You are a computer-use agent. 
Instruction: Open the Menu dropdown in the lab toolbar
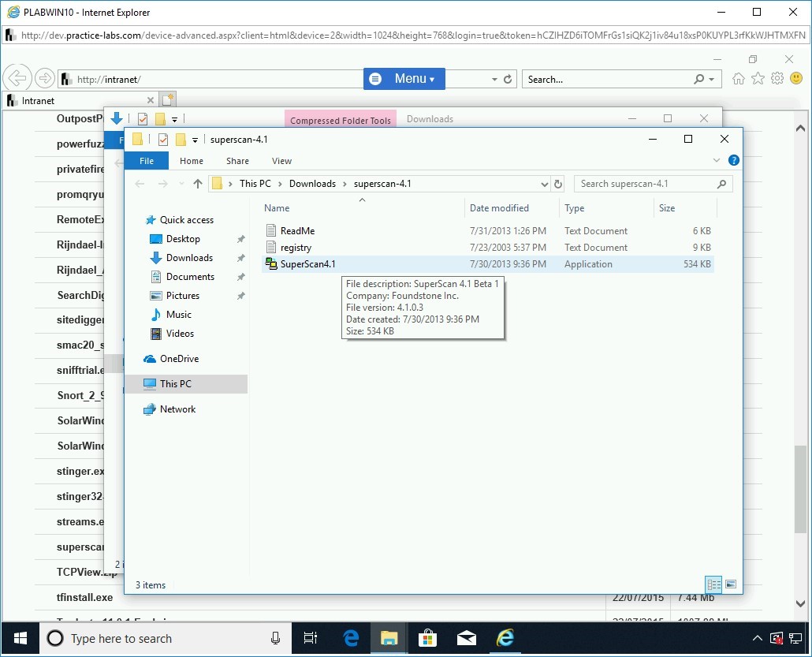(x=404, y=79)
